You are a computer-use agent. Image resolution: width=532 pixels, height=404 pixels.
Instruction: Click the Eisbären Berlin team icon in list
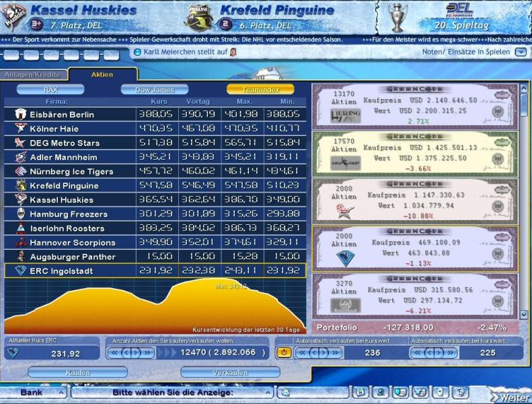tap(20, 114)
